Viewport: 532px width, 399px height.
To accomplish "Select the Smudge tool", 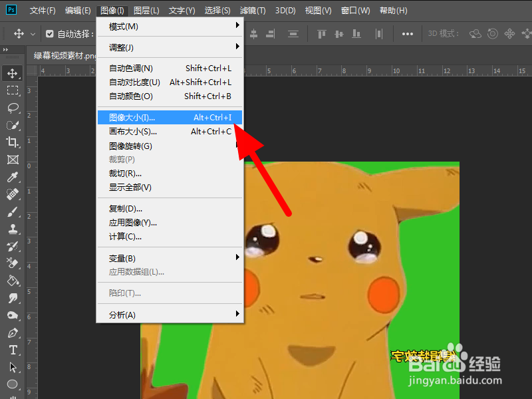I will tap(13, 298).
